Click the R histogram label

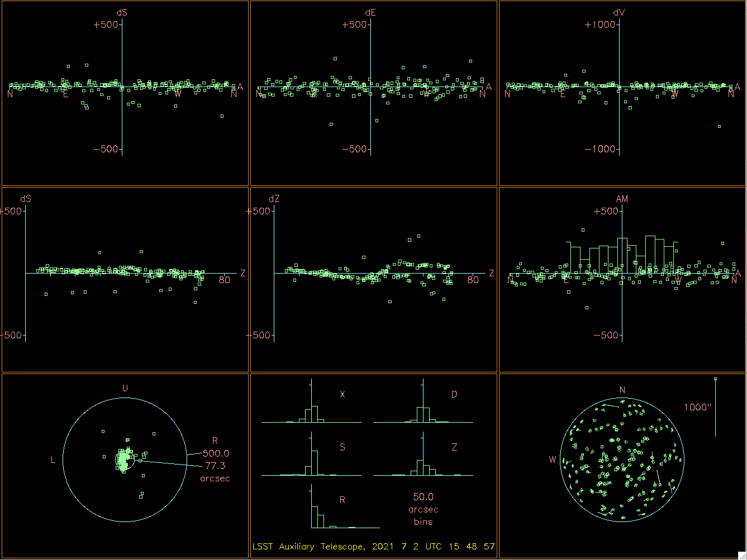pyautogui.click(x=342, y=500)
